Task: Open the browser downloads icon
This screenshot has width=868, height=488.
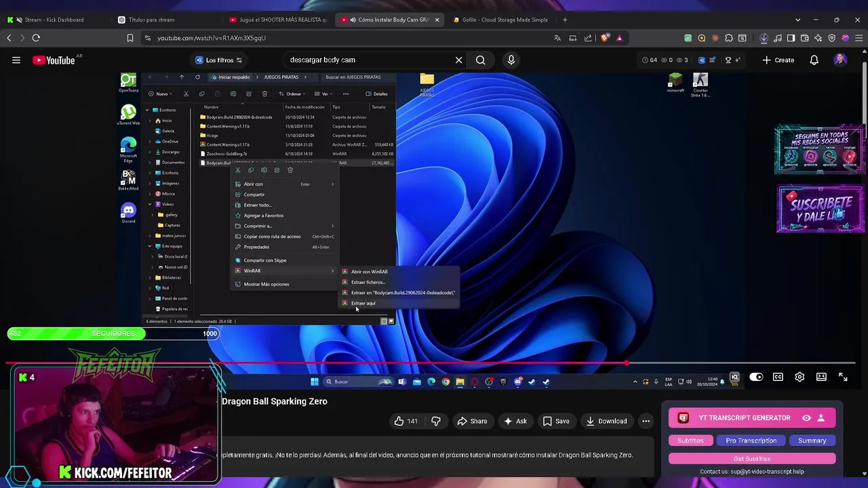Action: (x=764, y=38)
